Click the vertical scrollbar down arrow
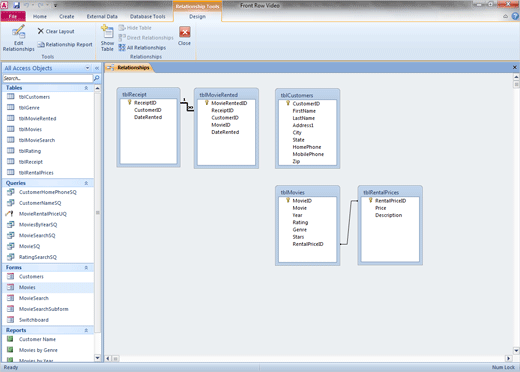The height and width of the screenshot is (372, 520). click(x=516, y=351)
